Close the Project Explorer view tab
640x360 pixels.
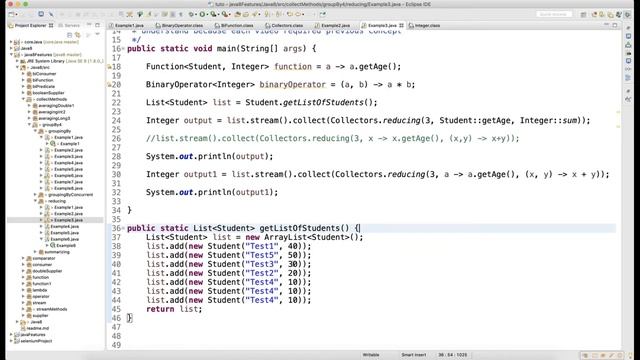[x=51, y=25]
